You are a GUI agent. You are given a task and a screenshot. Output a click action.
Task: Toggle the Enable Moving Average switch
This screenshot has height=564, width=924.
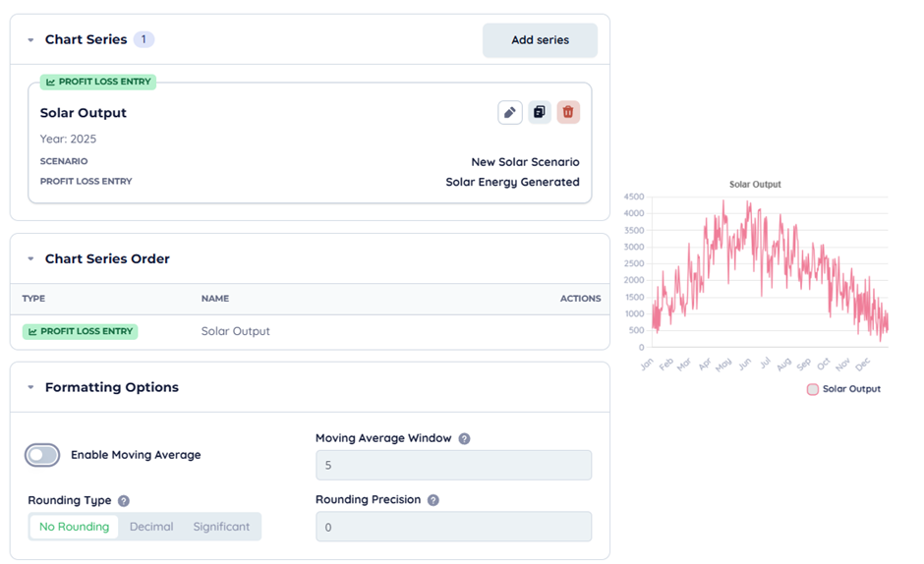coord(43,455)
